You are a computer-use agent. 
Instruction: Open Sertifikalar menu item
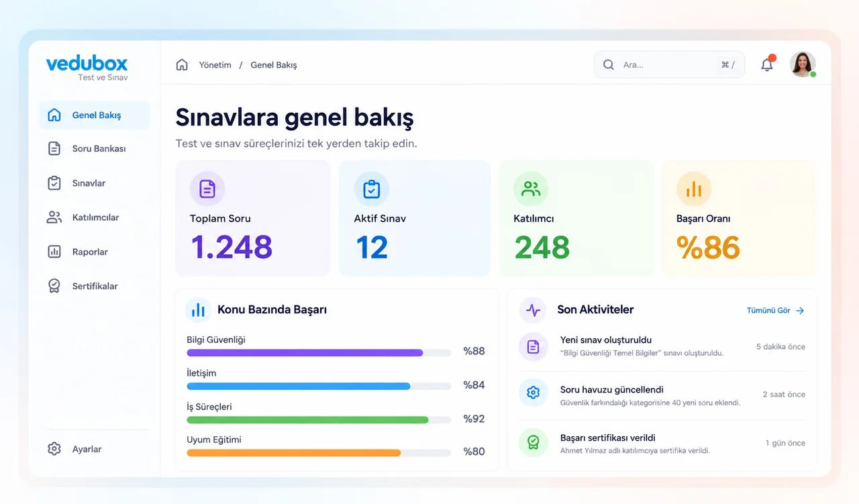click(94, 286)
